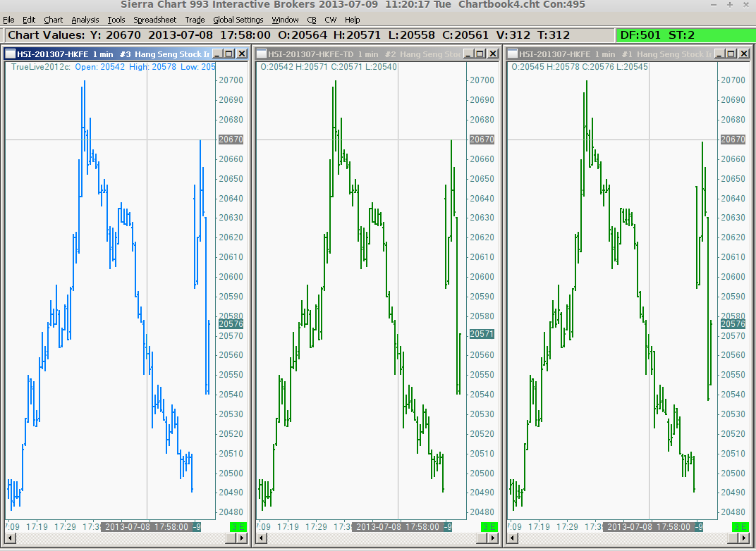Open the Analysis menu

(x=85, y=20)
